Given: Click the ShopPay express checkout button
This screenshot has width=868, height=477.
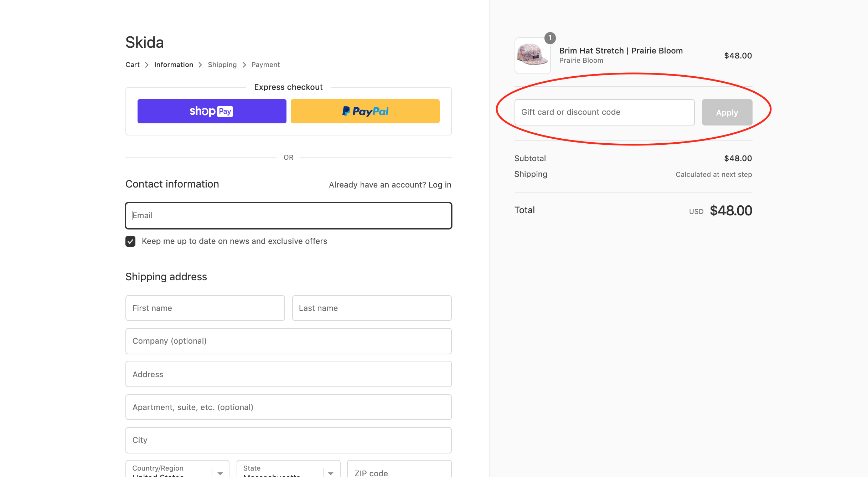Looking at the screenshot, I should pyautogui.click(x=212, y=111).
